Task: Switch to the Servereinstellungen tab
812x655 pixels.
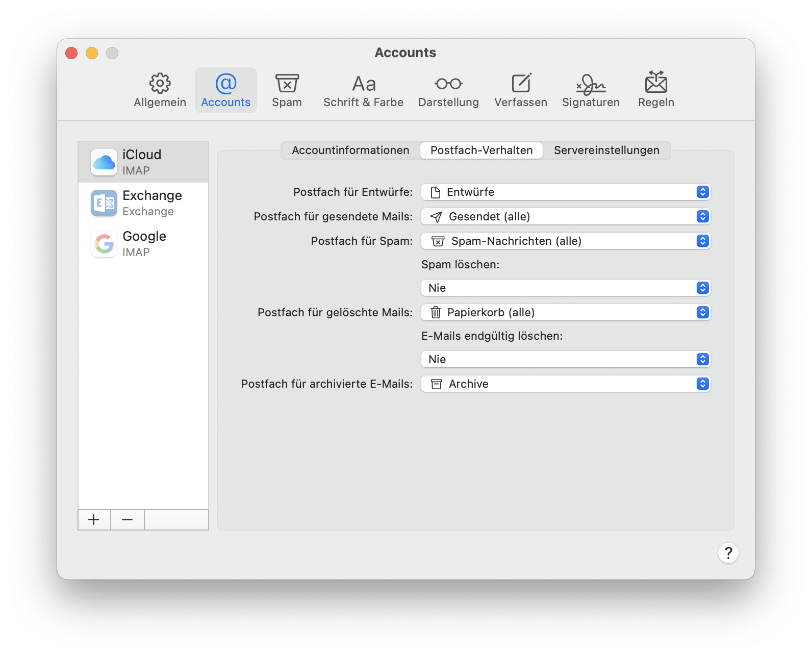Action: [x=606, y=150]
